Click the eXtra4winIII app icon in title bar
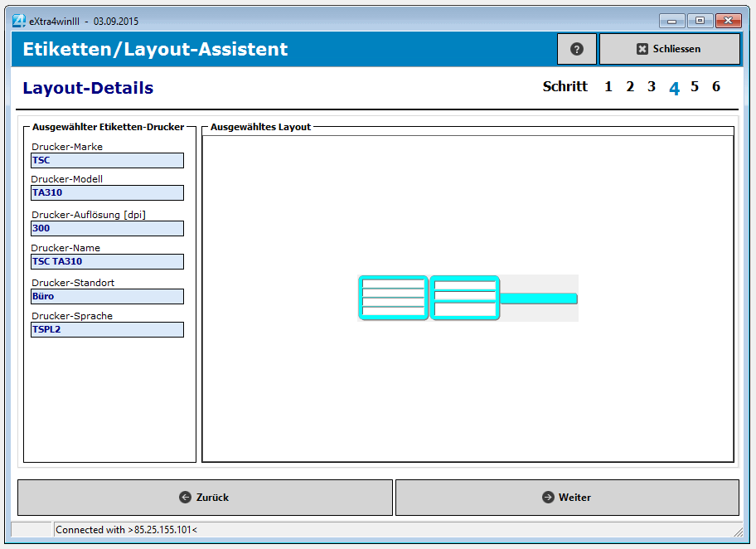756x549 pixels. point(19,21)
